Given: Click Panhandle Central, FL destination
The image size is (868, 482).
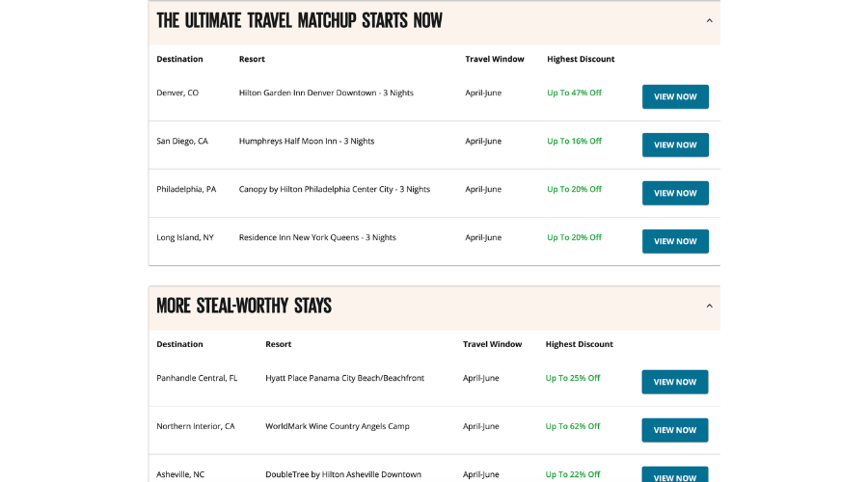Looking at the screenshot, I should (x=197, y=378).
